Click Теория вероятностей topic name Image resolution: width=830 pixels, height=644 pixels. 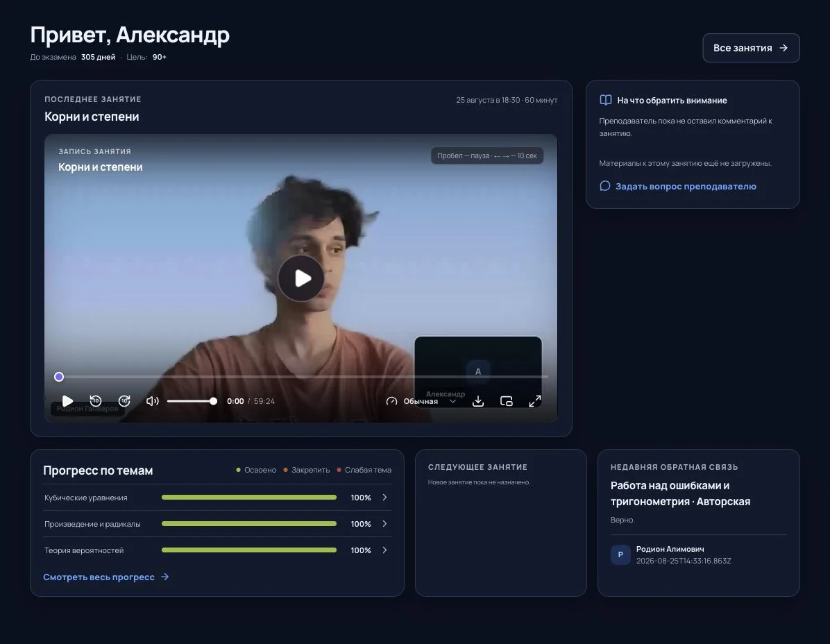click(84, 550)
